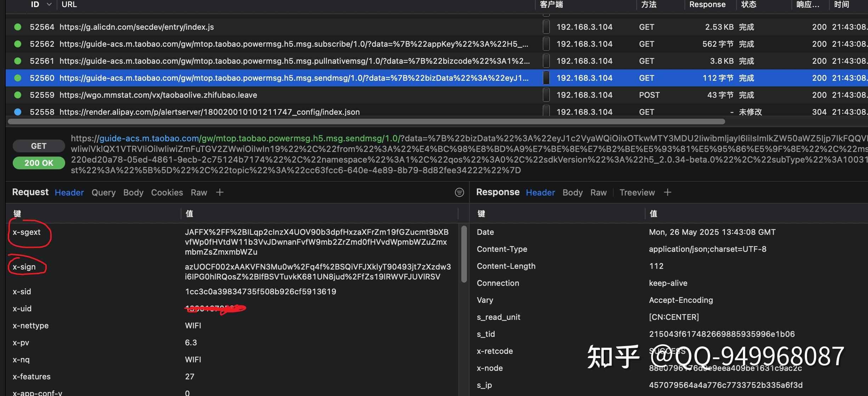Click the client column icon for request 52560

pyautogui.click(x=546, y=78)
